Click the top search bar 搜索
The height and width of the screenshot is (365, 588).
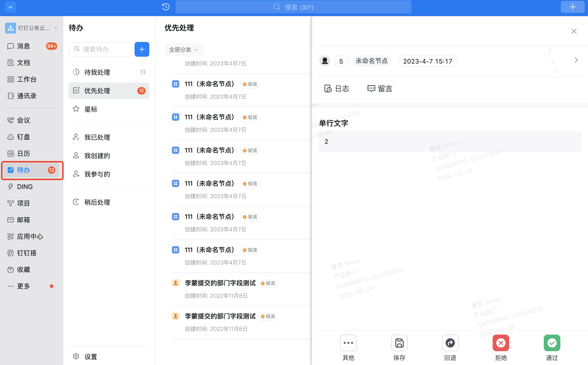tap(293, 7)
